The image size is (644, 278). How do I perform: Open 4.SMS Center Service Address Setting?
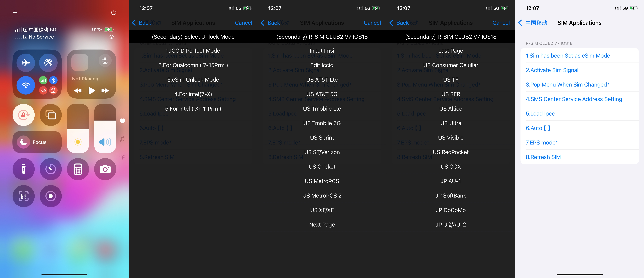pyautogui.click(x=579, y=99)
